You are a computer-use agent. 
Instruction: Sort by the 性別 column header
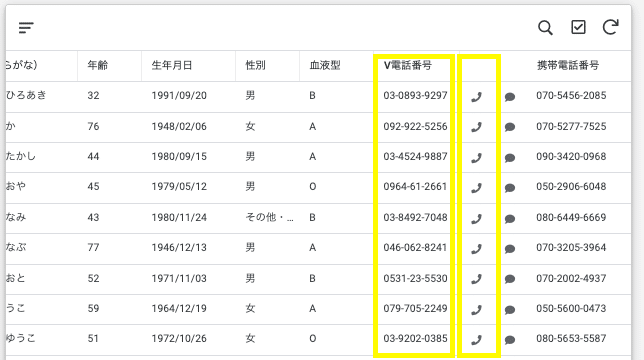click(255, 65)
